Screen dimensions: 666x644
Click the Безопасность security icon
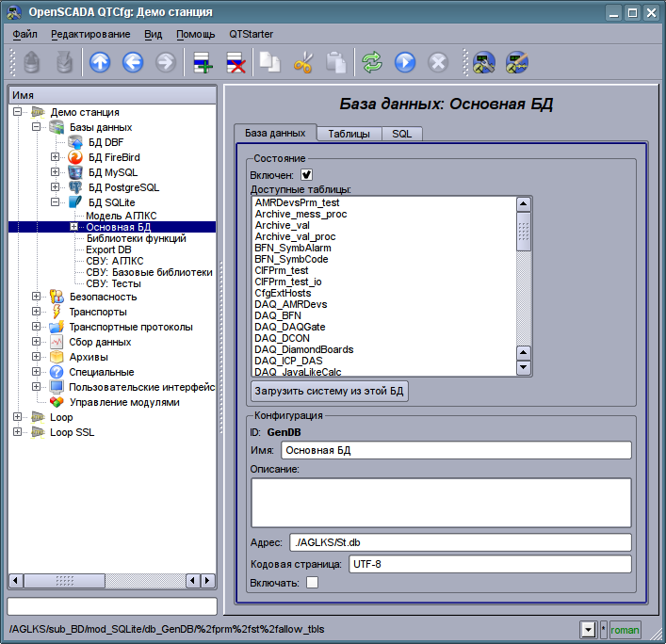click(57, 297)
